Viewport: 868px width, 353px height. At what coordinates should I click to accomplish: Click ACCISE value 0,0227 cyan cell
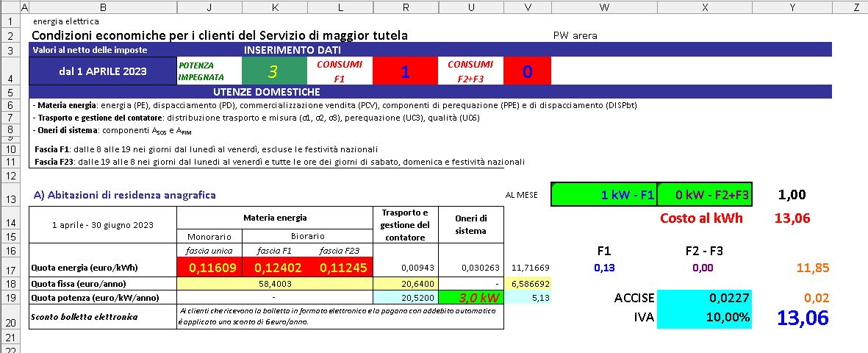[705, 298]
